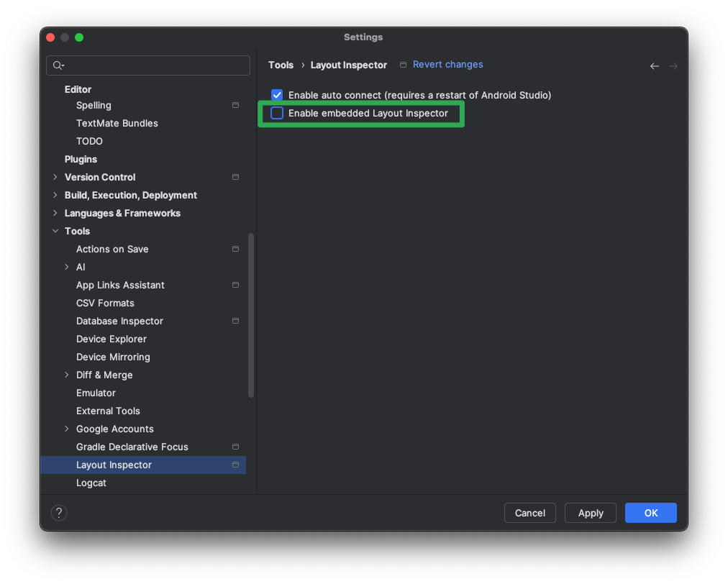Click the help question mark icon
Viewport: 728px width, 584px height.
click(x=58, y=513)
